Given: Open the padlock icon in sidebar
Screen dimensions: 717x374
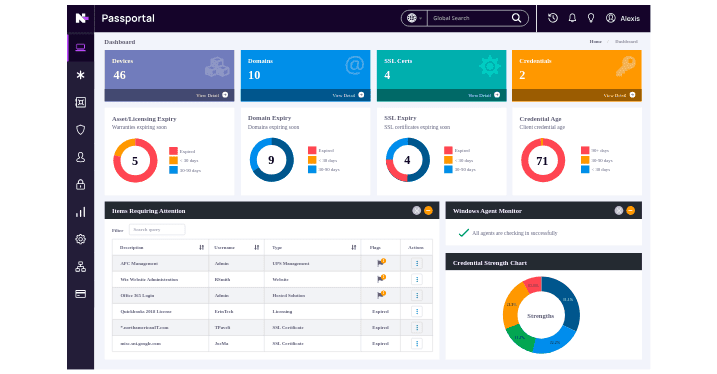Looking at the screenshot, I should pos(80,184).
